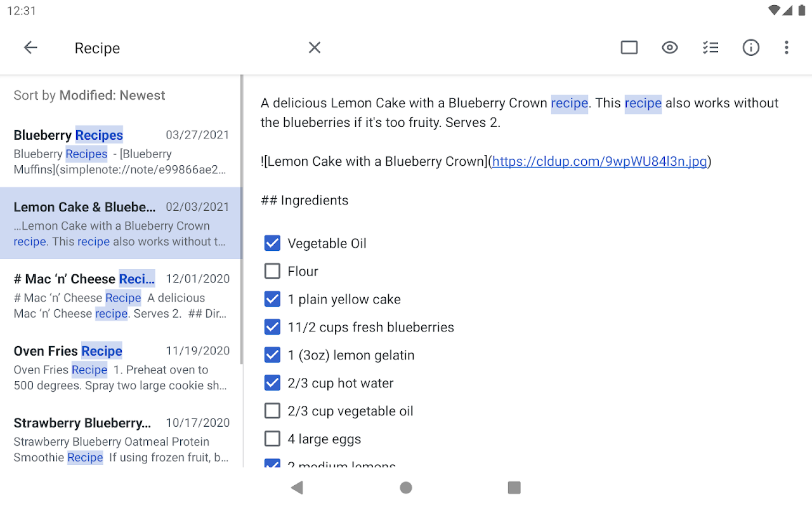Open the overflow menu with three dots

coord(787,47)
